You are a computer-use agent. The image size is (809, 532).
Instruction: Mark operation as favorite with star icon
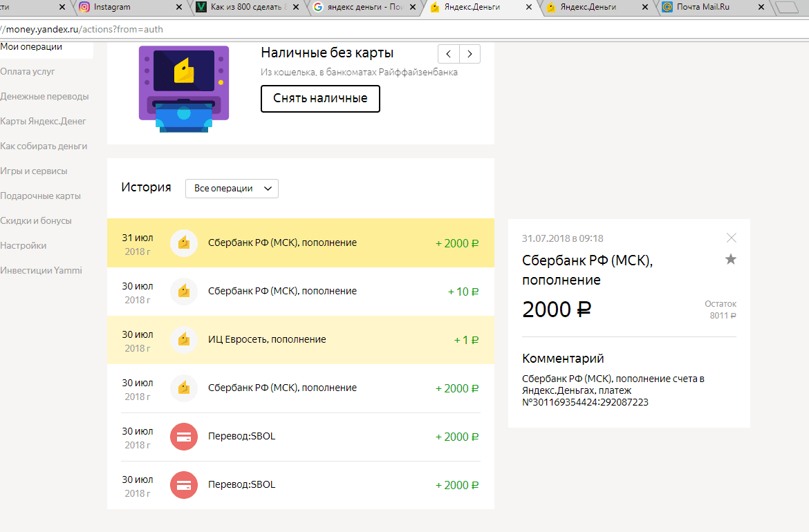pyautogui.click(x=731, y=259)
